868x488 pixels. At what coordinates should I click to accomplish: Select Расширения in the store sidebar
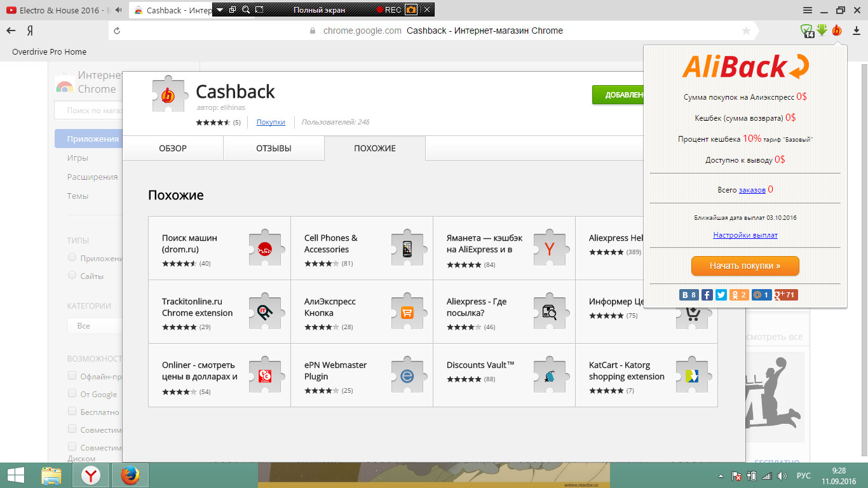[x=92, y=177]
